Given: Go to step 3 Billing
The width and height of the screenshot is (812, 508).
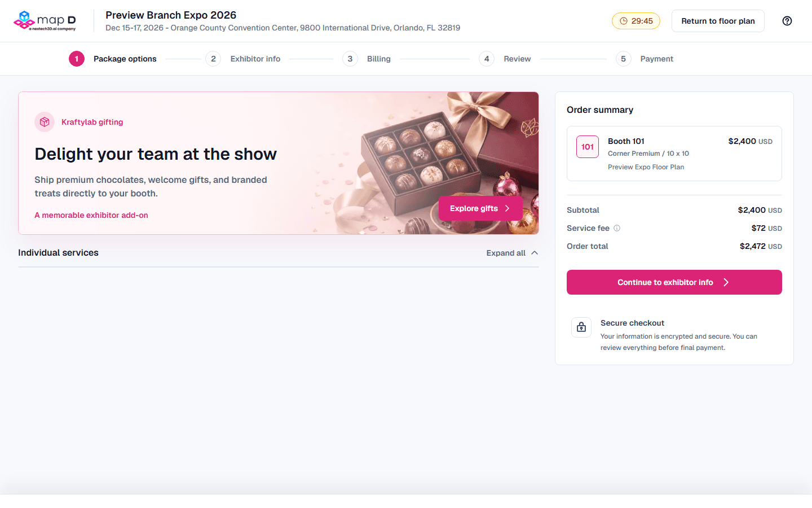Looking at the screenshot, I should (x=367, y=59).
